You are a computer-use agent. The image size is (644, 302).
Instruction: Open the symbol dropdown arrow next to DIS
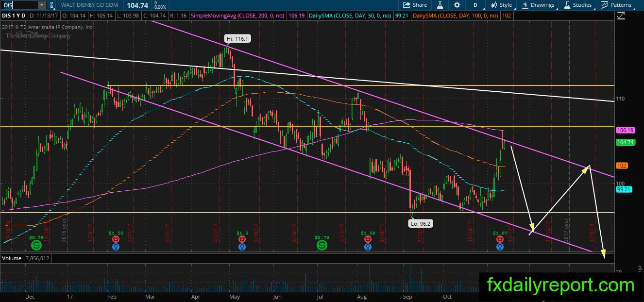coord(42,5)
